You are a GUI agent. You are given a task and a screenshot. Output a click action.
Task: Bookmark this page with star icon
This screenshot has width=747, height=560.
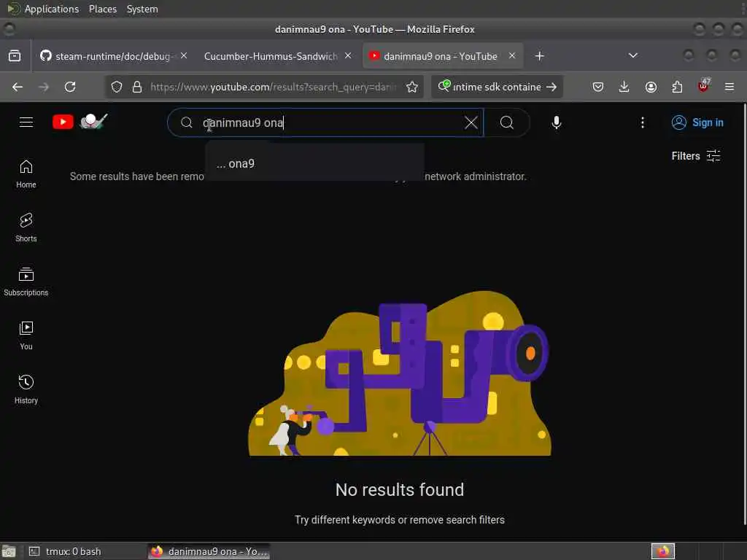coord(412,87)
